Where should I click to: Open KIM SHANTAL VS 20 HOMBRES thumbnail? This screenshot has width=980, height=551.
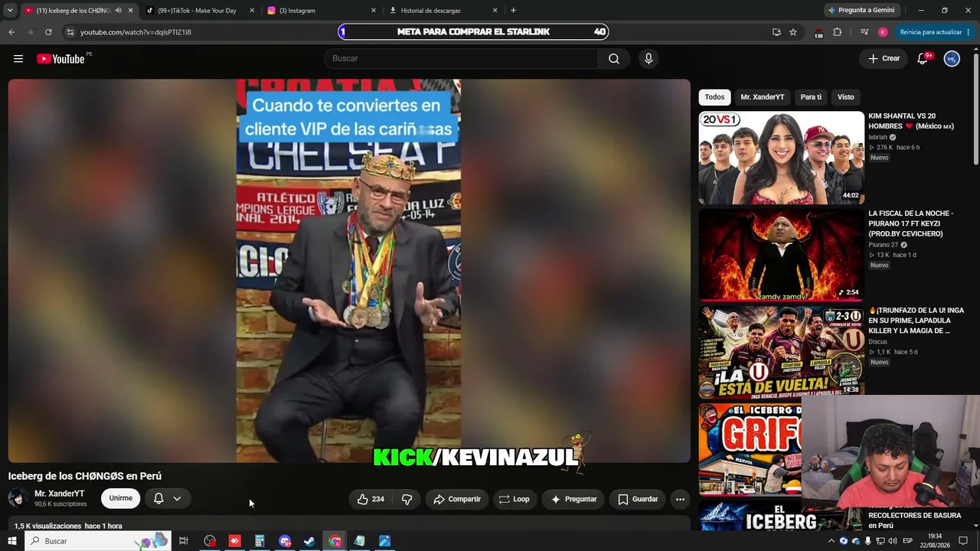(x=781, y=158)
